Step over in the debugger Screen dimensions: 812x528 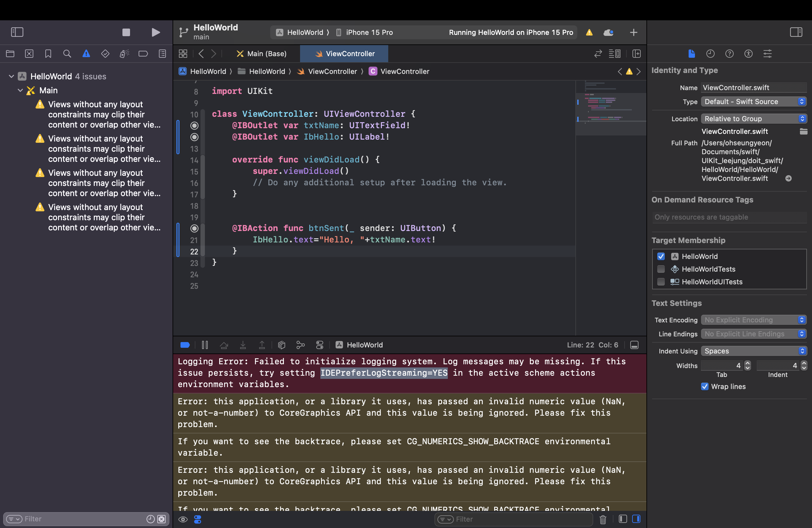224,345
